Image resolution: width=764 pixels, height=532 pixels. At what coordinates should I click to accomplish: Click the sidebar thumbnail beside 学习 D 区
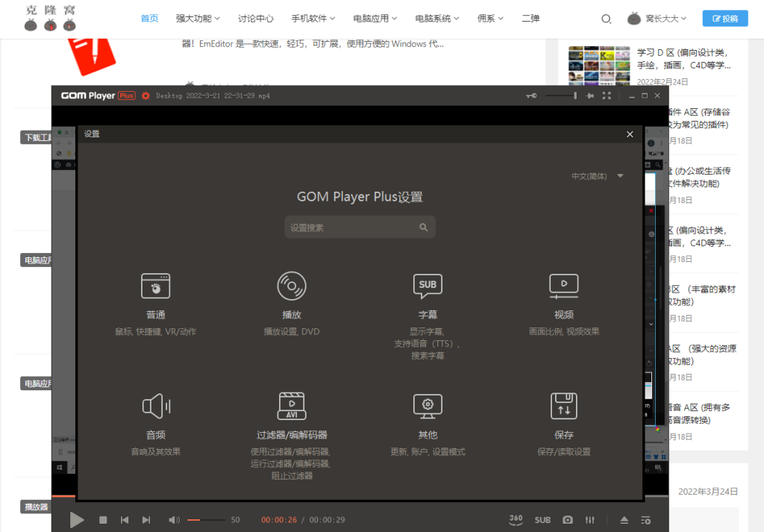(599, 65)
